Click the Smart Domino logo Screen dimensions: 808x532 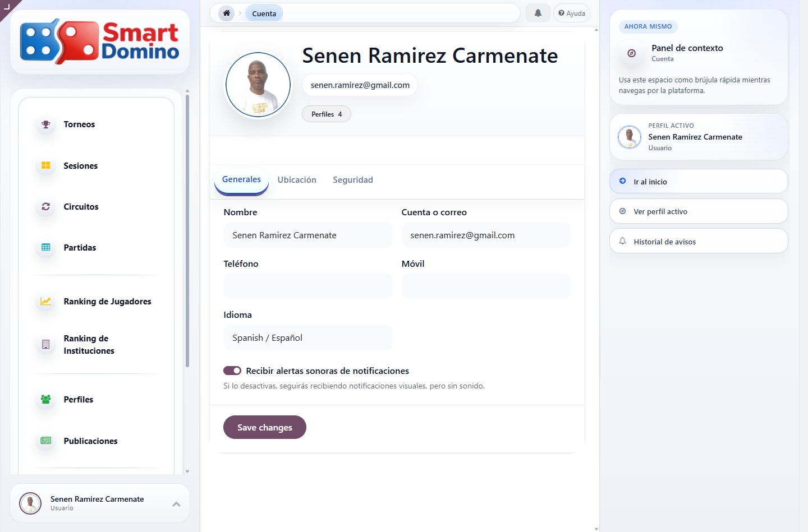(100, 41)
